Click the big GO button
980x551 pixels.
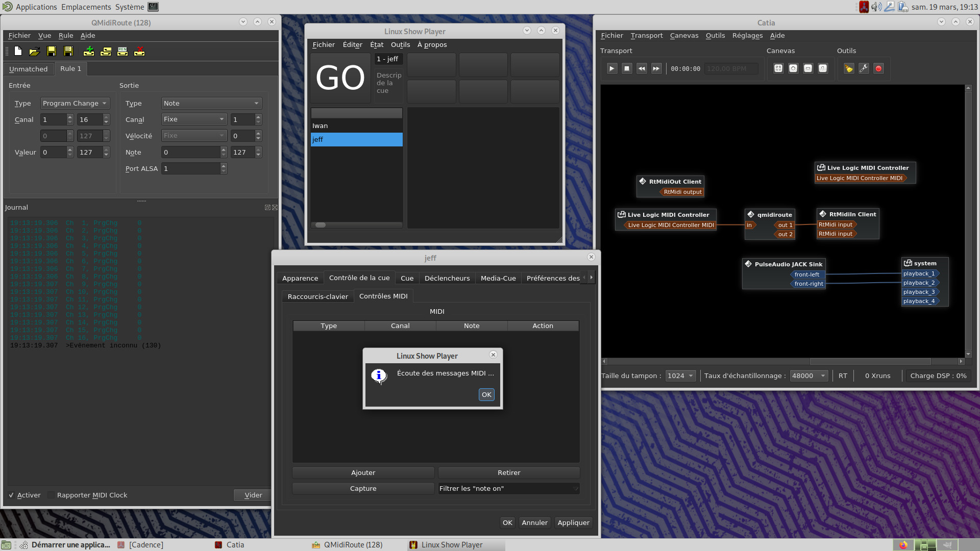pos(340,78)
